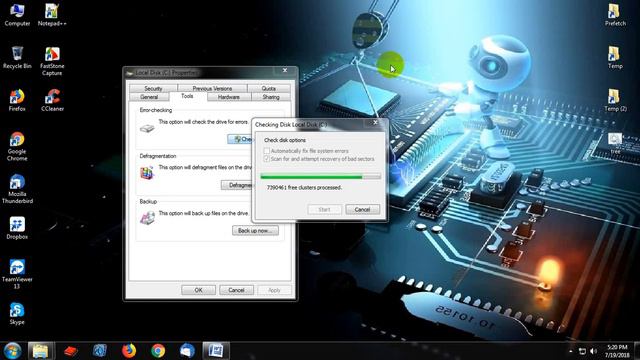Image resolution: width=640 pixels, height=360 pixels.
Task: Launch FastStone Capture from desktop
Action: coord(52,61)
